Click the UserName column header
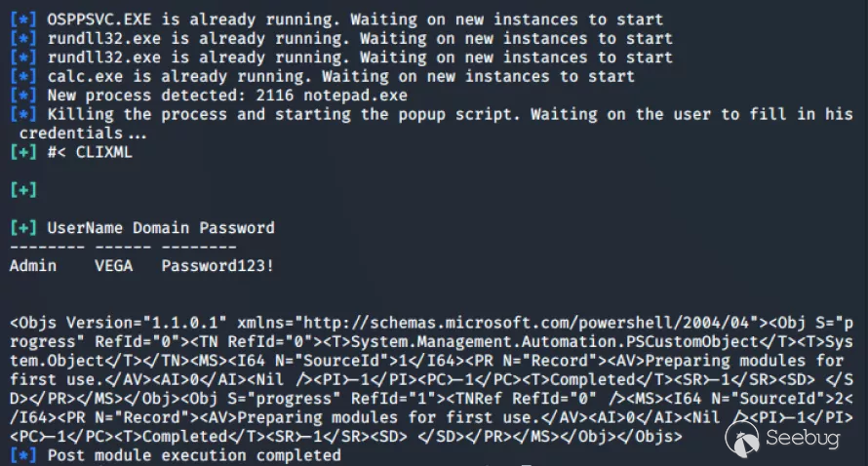 tap(85, 228)
